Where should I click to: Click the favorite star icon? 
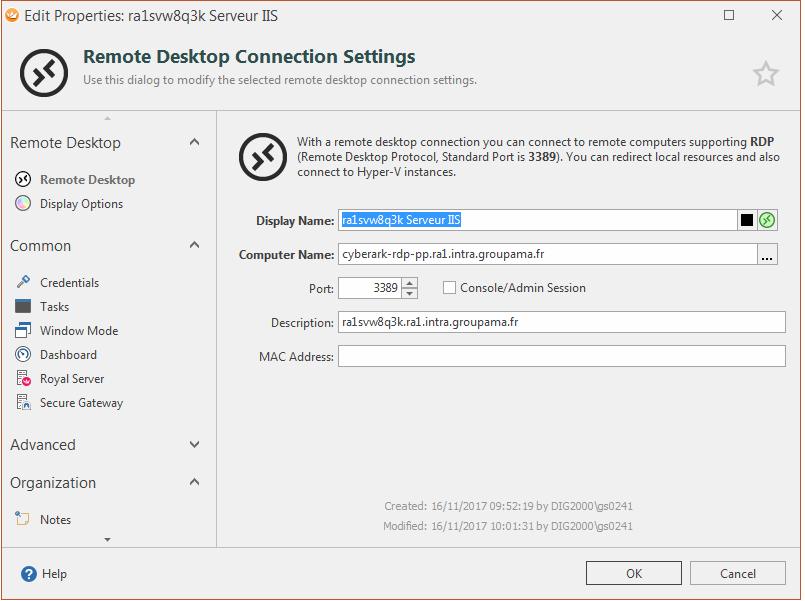click(x=765, y=73)
